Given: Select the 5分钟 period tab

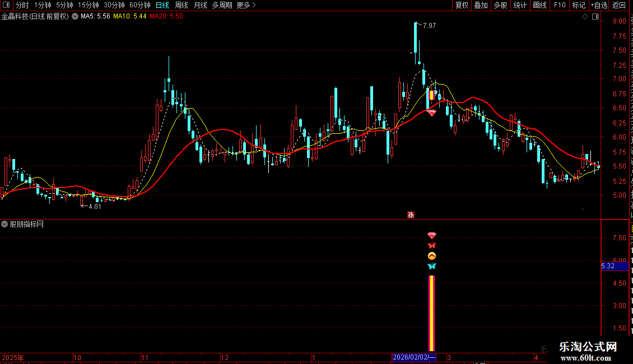Looking at the screenshot, I should pos(64,5).
